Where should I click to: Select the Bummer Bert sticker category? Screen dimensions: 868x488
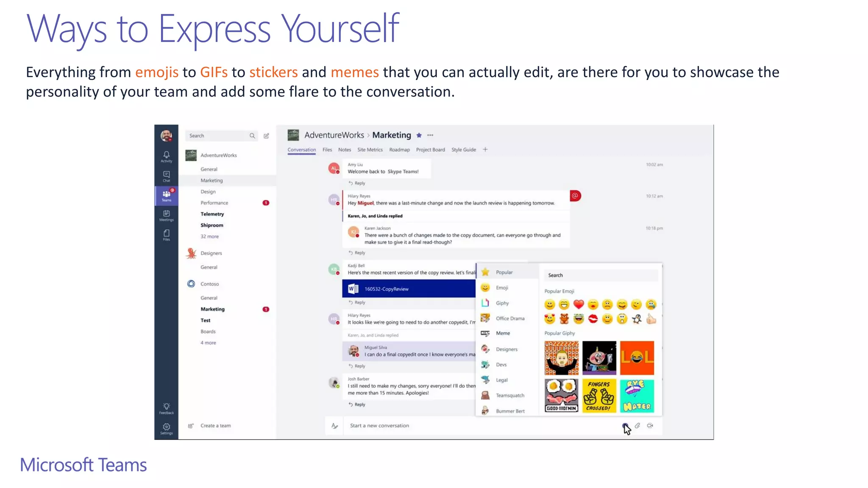coord(507,410)
